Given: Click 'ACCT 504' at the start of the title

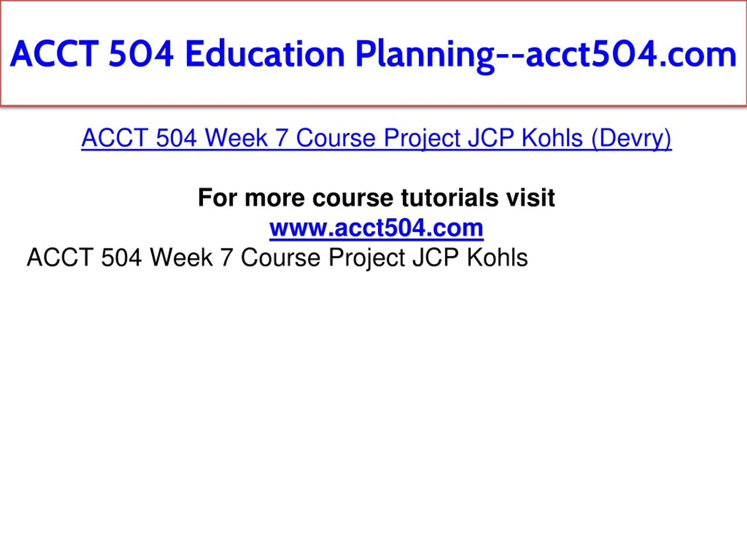Looking at the screenshot, I should click(92, 54).
